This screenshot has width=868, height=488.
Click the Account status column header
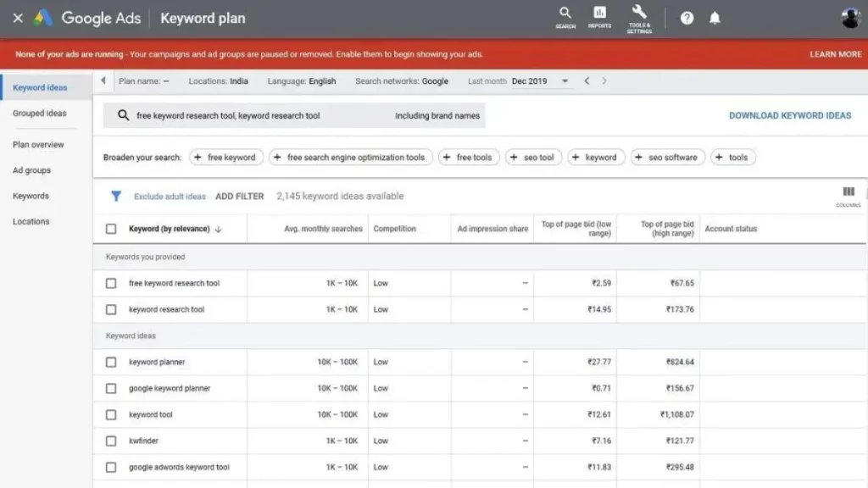tap(731, 229)
